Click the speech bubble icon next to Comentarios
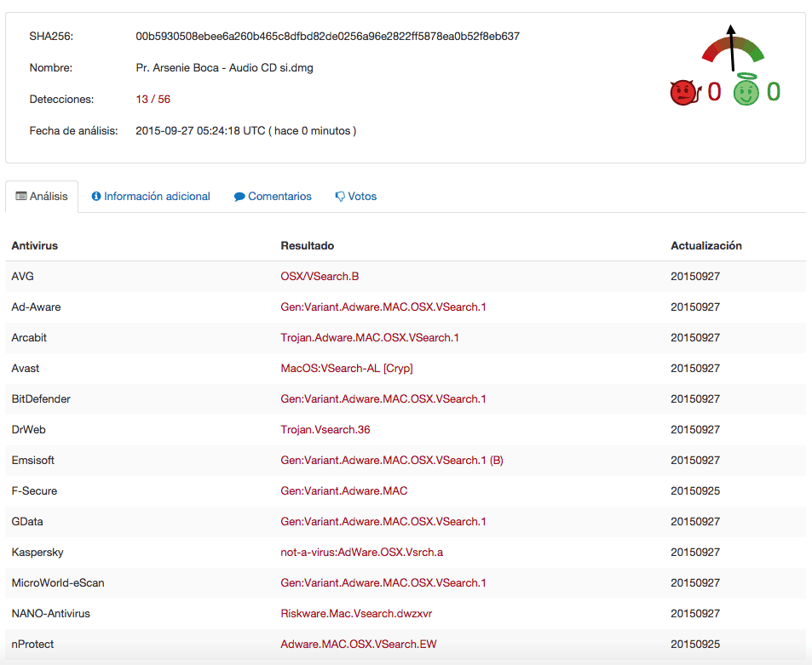The width and height of the screenshot is (812, 665). [x=239, y=196]
